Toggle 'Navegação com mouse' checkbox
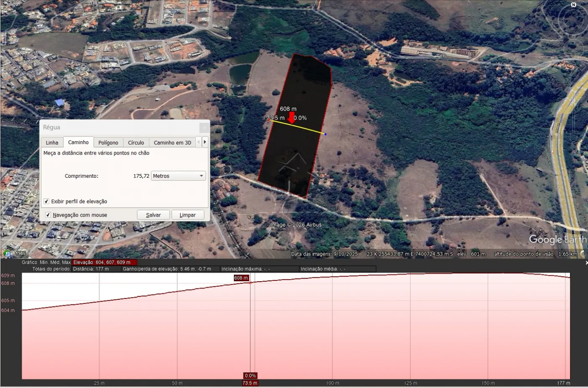The width and height of the screenshot is (588, 388). tap(48, 215)
